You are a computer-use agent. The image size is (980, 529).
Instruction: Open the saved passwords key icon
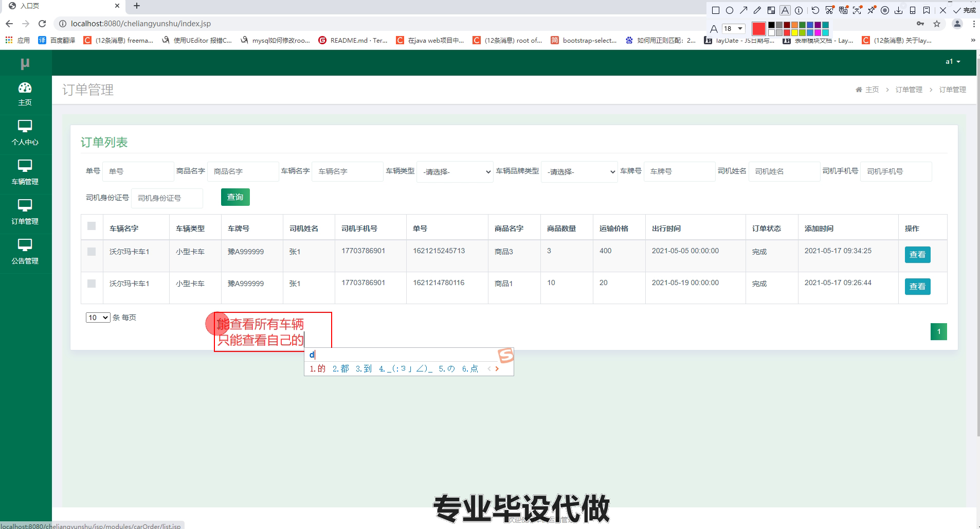(x=920, y=24)
